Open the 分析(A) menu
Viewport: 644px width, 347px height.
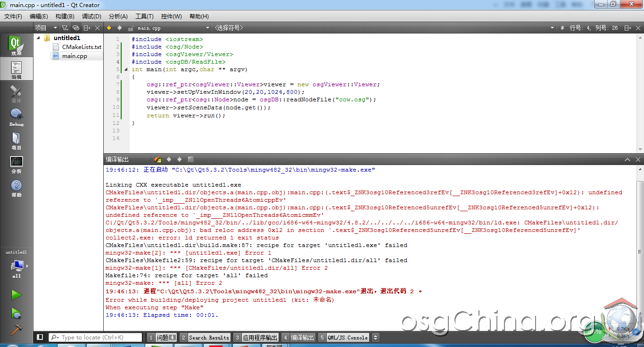[x=118, y=16]
